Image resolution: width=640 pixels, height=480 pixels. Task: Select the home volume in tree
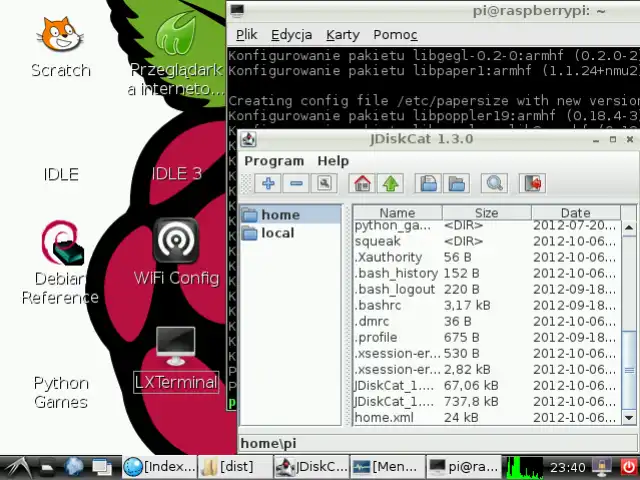291,215
